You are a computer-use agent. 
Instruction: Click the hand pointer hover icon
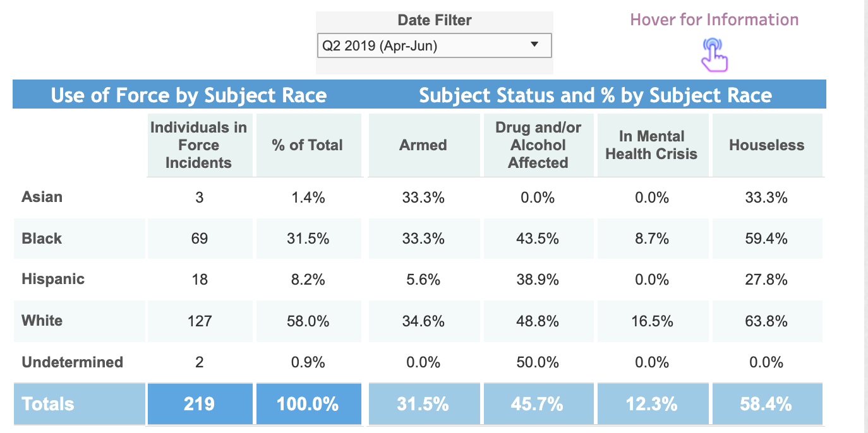coord(714,54)
